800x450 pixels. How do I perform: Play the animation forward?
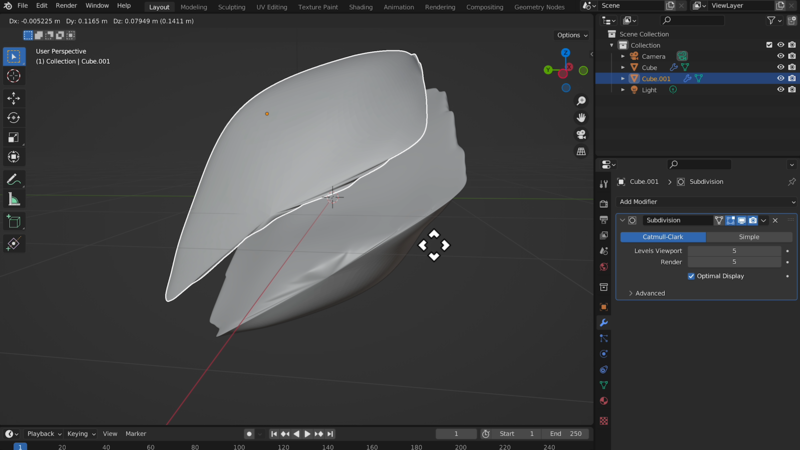click(308, 434)
